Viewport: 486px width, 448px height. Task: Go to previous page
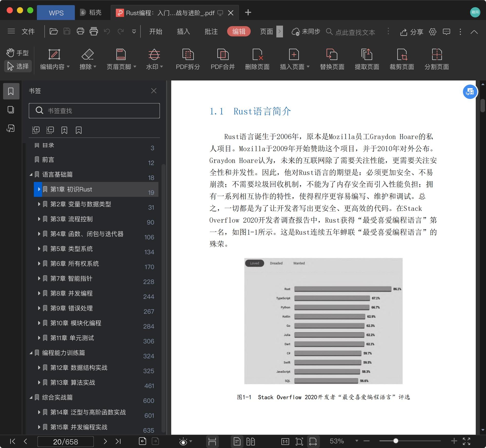point(25,441)
